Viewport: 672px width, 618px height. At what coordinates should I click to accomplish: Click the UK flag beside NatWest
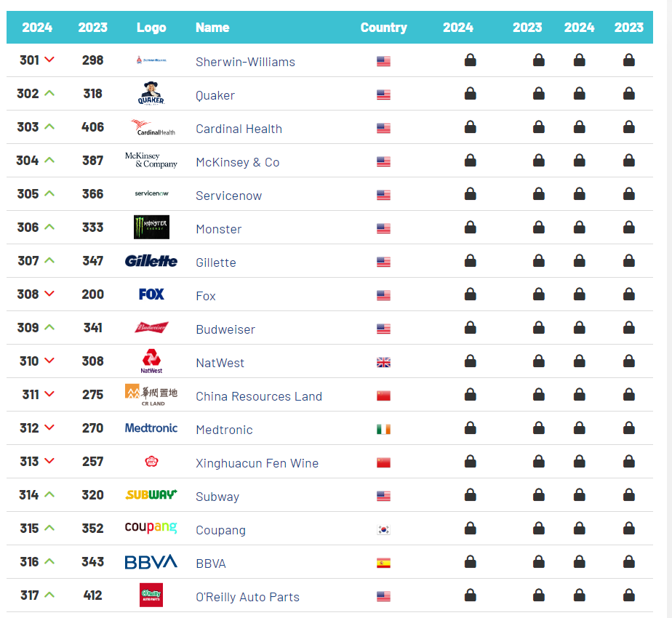tap(383, 363)
